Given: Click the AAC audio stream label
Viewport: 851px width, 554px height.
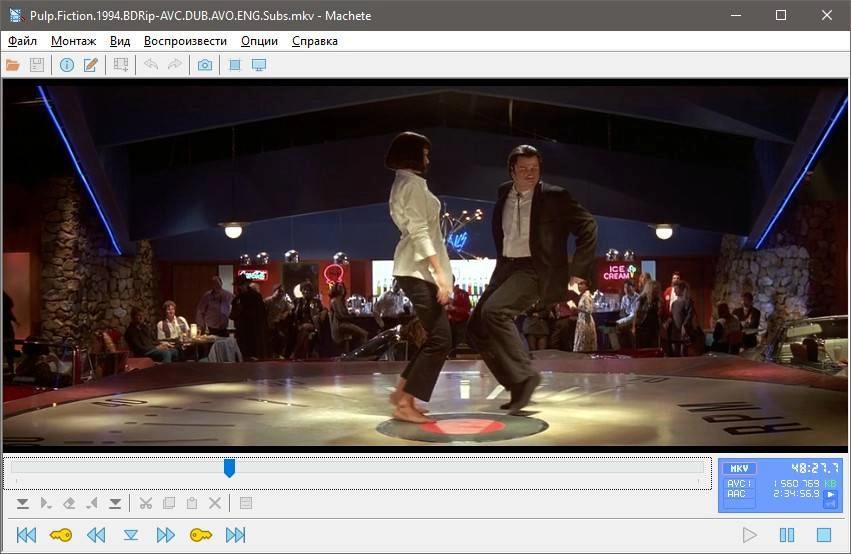Looking at the screenshot, I should click(736, 494).
